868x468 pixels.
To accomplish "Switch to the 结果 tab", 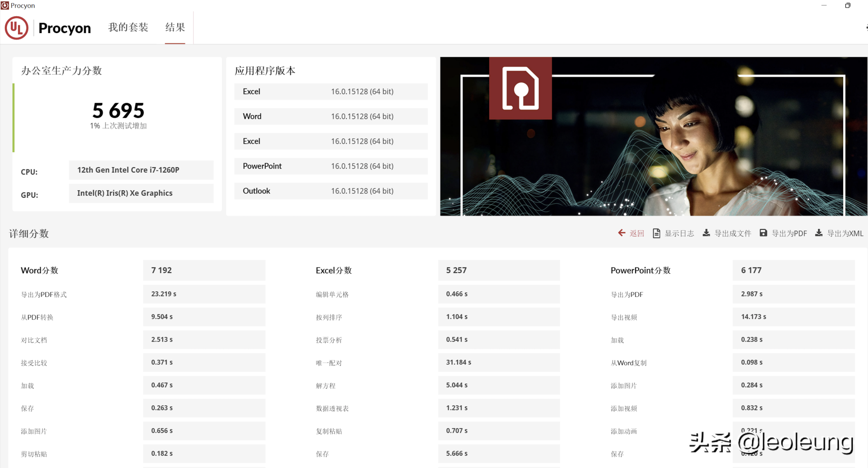I will click(x=175, y=28).
